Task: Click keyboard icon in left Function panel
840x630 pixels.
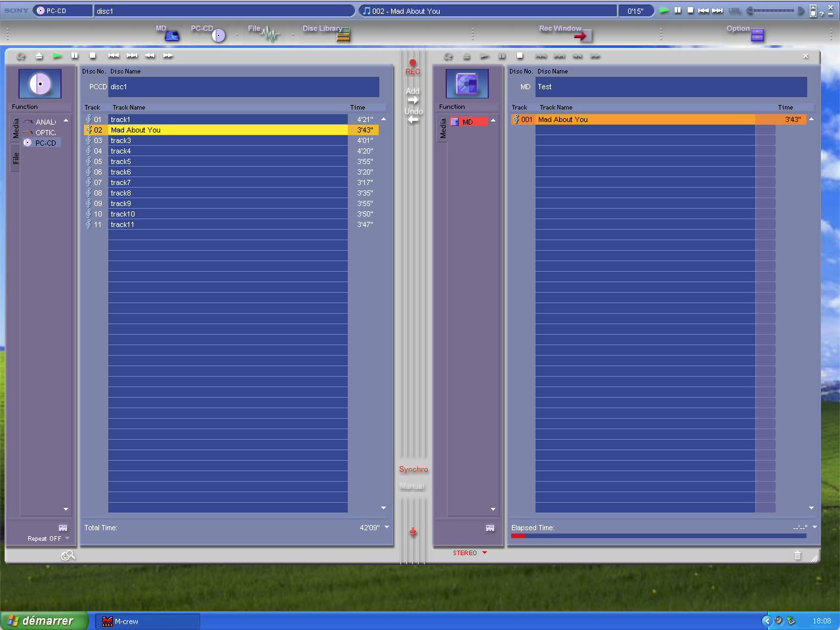Action: pos(63,528)
